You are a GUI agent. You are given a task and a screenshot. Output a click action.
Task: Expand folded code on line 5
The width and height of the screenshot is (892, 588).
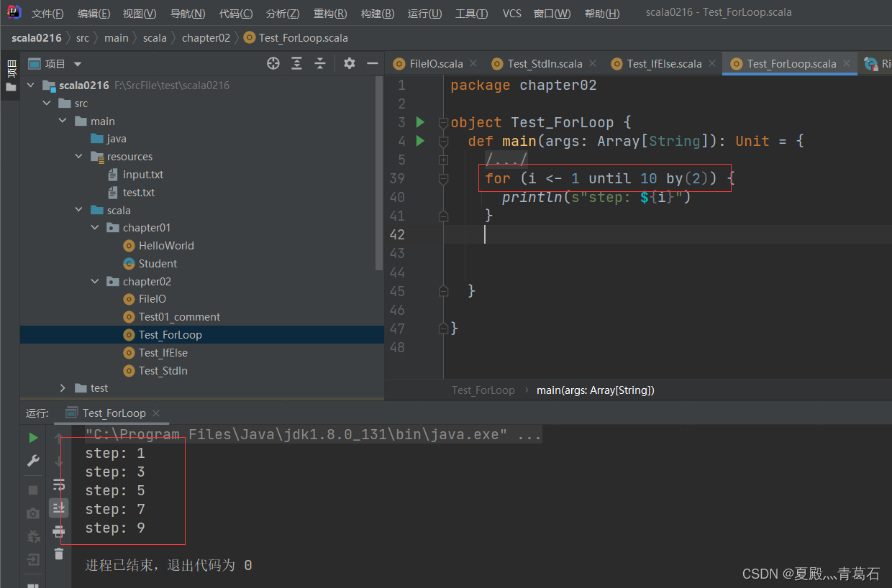tap(443, 160)
